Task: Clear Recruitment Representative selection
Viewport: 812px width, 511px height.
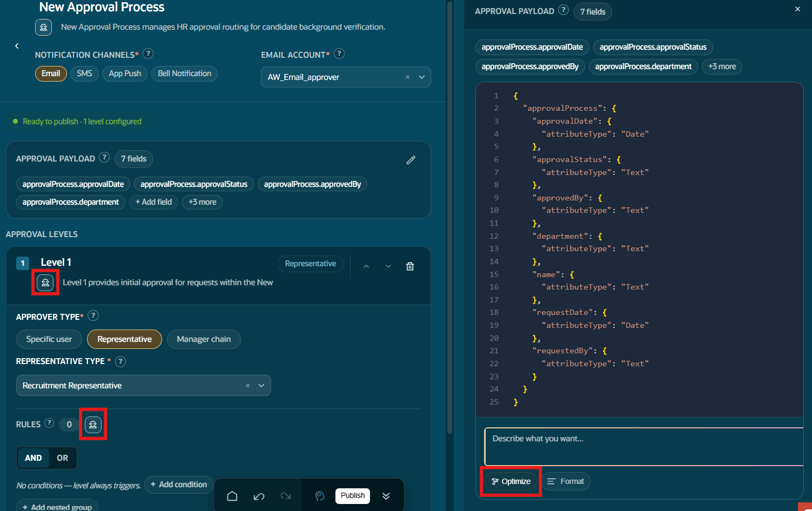Action: (247, 386)
